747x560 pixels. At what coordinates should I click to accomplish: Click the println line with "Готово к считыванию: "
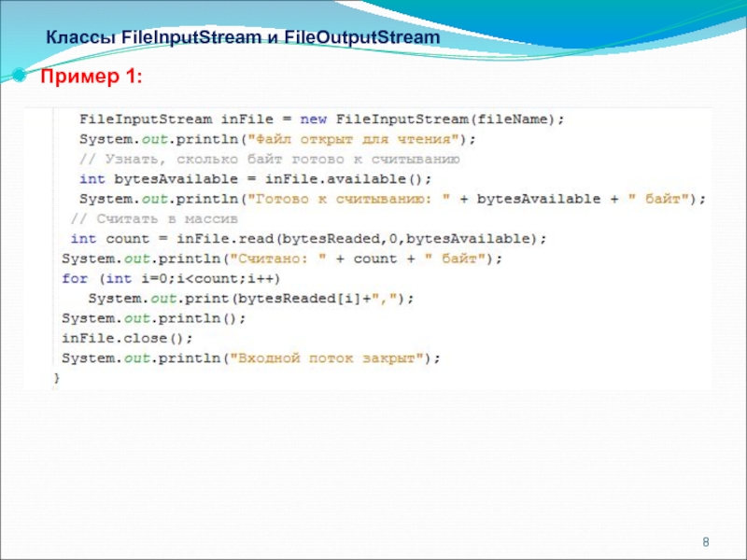(x=392, y=199)
